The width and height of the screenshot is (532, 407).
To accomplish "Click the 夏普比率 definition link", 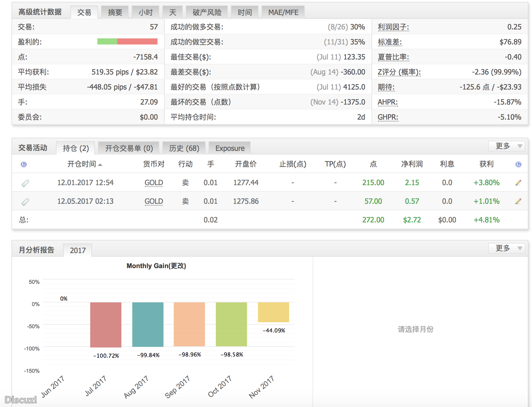I will click(393, 57).
